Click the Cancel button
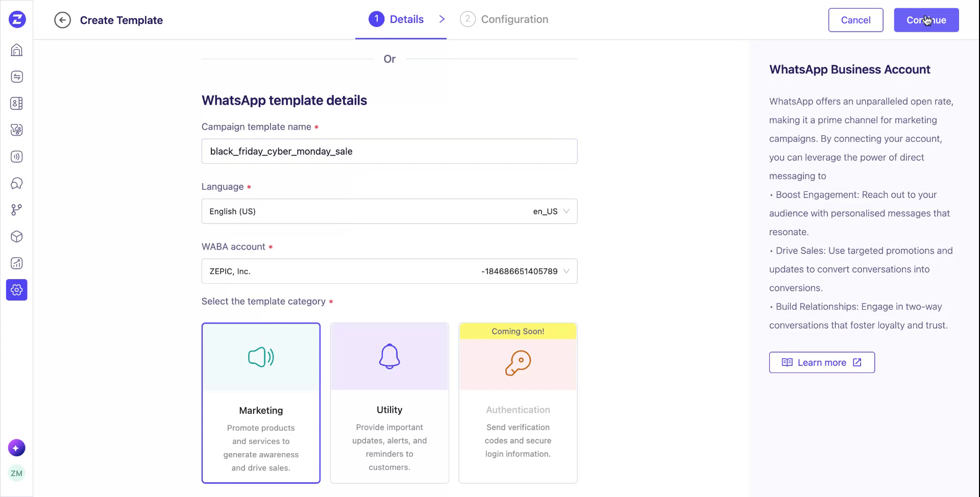 pyautogui.click(x=855, y=20)
